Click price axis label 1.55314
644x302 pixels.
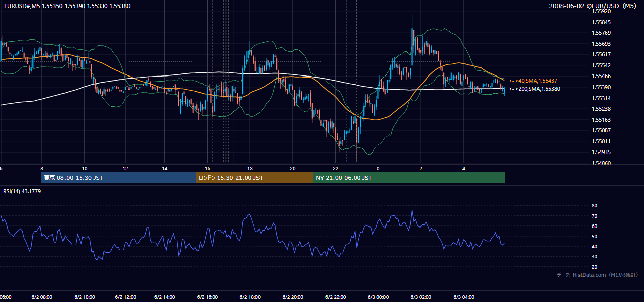(x=602, y=98)
